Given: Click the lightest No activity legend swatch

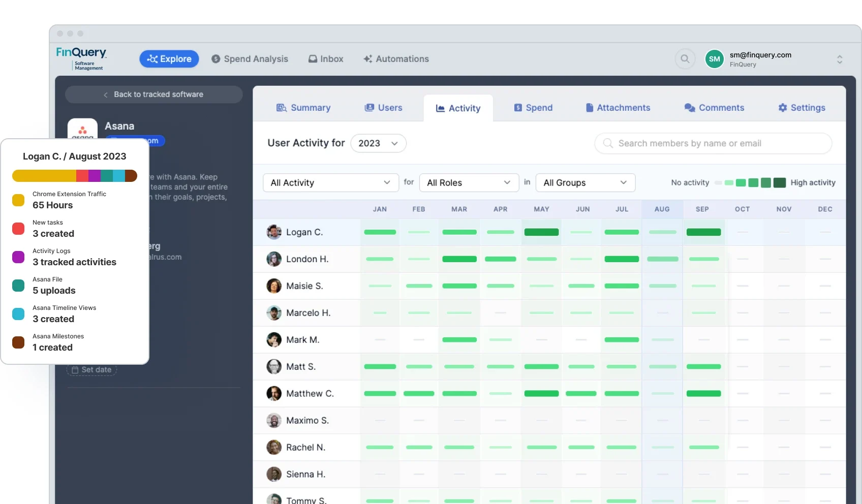Looking at the screenshot, I should 718,183.
